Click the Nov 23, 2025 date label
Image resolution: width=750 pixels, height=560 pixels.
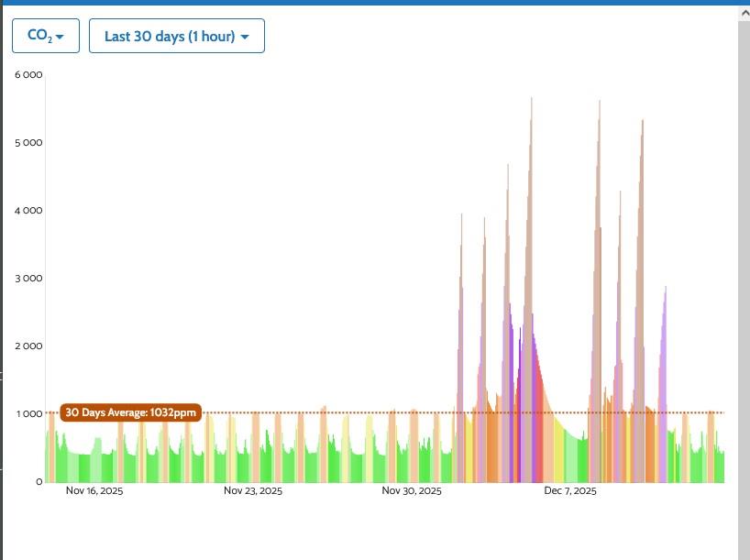click(x=253, y=491)
